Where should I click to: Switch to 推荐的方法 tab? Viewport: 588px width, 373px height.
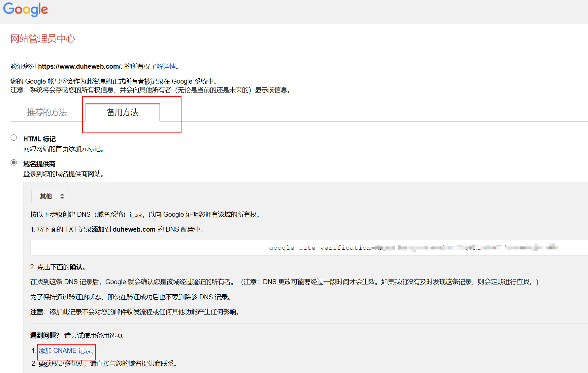[47, 112]
